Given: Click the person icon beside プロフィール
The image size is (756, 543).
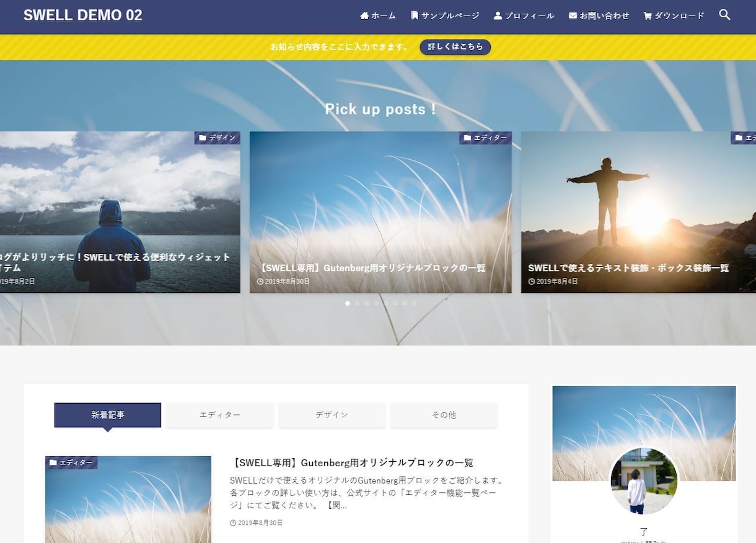Looking at the screenshot, I should [x=498, y=15].
